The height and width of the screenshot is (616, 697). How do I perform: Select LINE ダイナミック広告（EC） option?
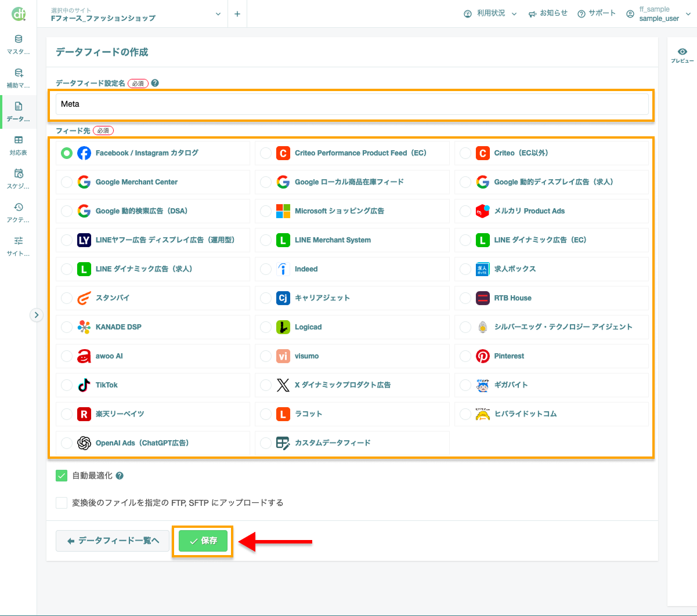[x=551, y=240]
